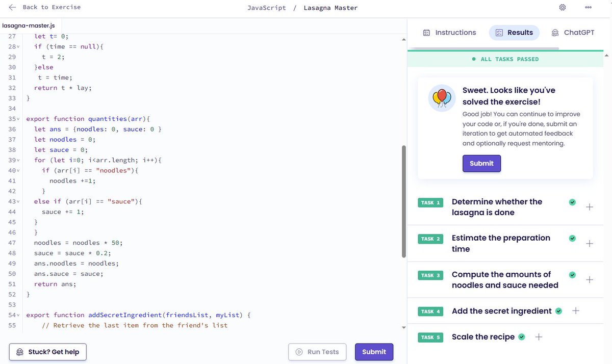Collapse the else-if fold at line 43

pyautogui.click(x=18, y=202)
